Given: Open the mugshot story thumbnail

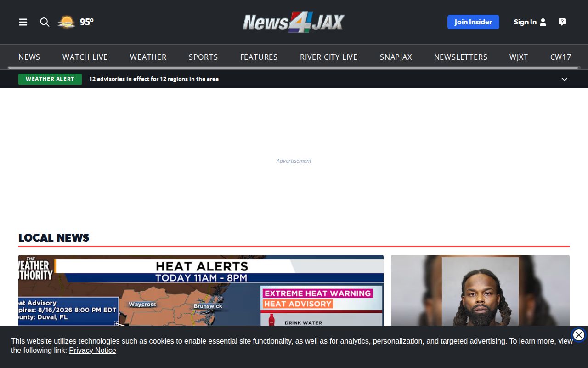Looking at the screenshot, I should 480,290.
